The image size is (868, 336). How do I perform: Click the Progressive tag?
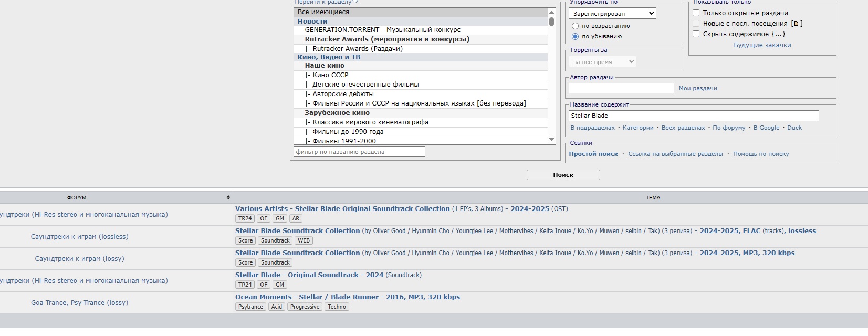tap(305, 307)
